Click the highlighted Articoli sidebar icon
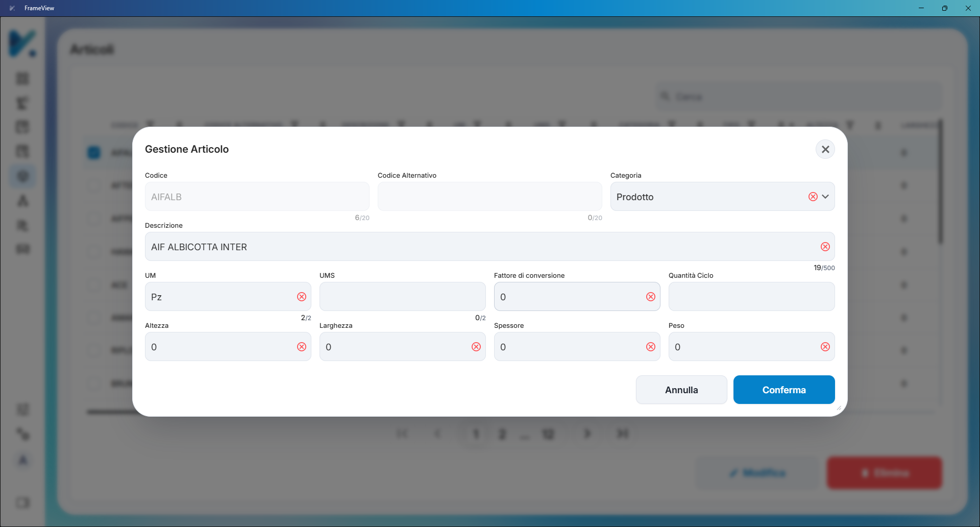Screen dimensions: 980x527 coord(22,176)
